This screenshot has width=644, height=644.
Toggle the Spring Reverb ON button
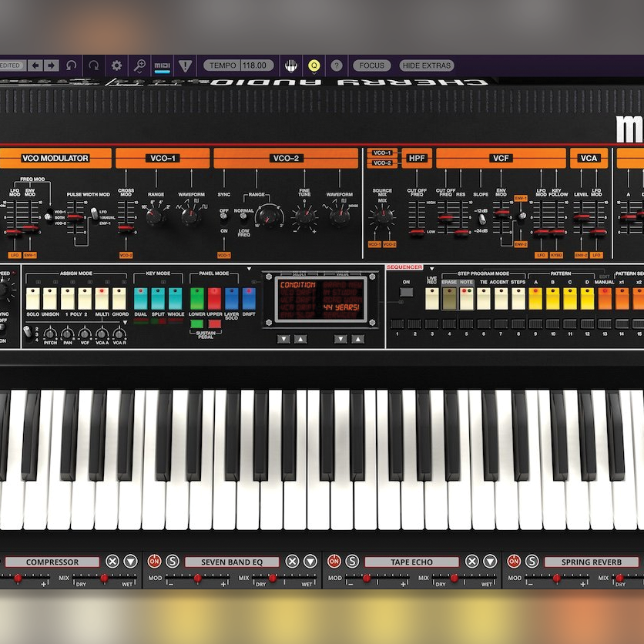515,561
